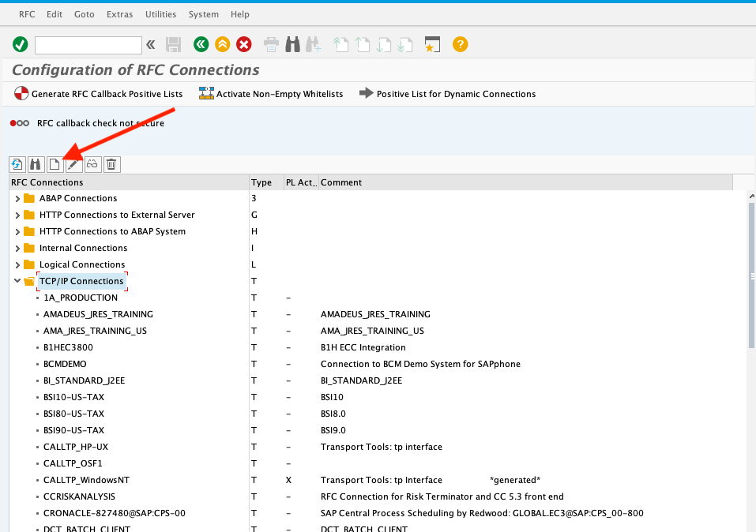Expand HTTP Connections to External Server node

click(17, 215)
